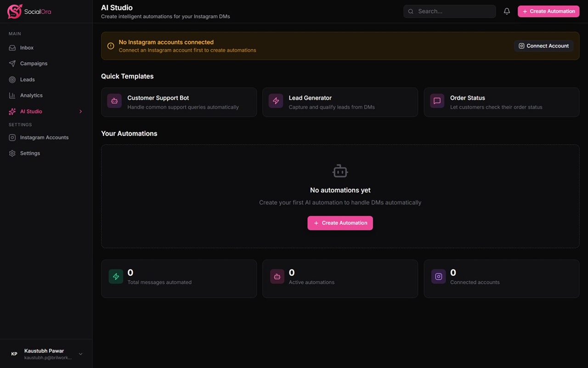Click the Connected accounts Instagram icon
Image resolution: width=588 pixels, height=368 pixels.
tap(438, 276)
